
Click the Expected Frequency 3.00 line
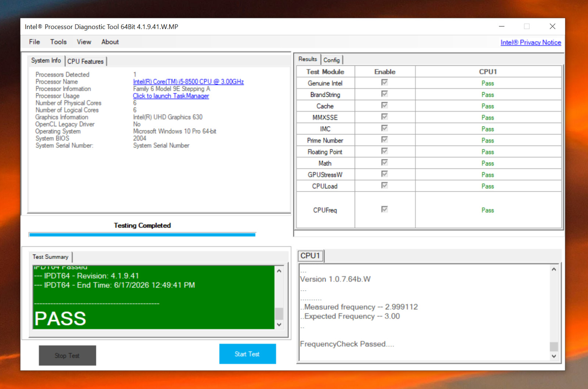pos(350,316)
